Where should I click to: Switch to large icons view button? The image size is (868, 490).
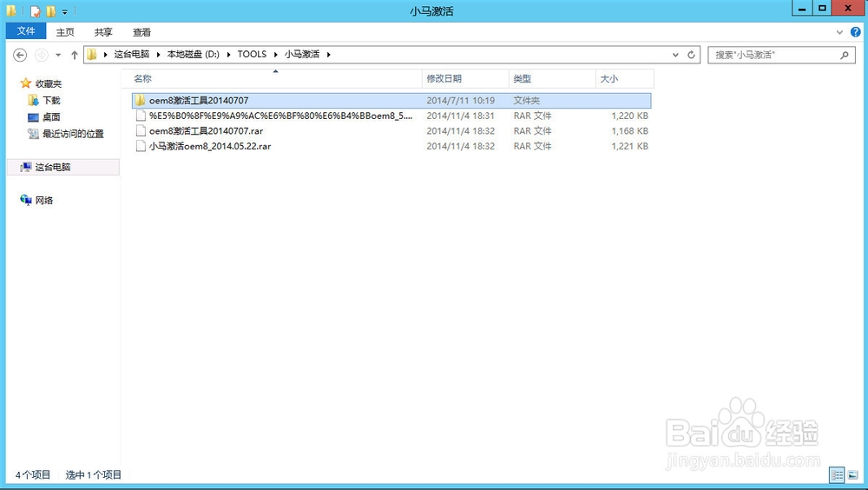(852, 475)
